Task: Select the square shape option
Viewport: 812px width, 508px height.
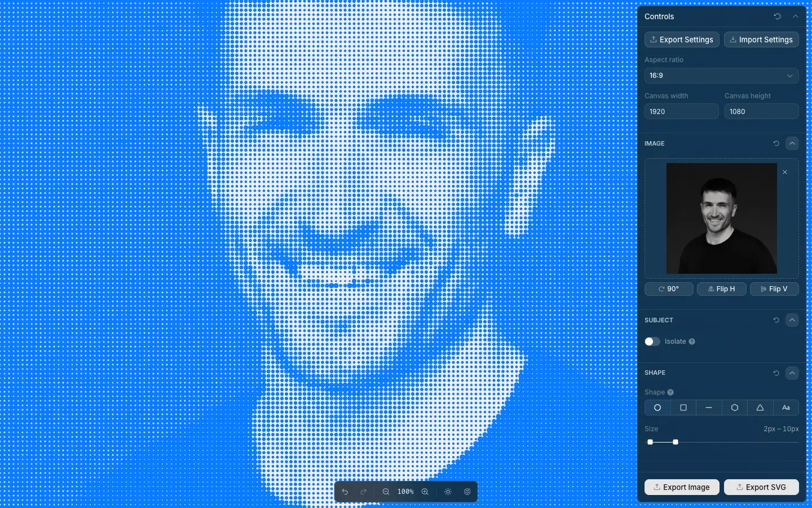Action: point(683,408)
